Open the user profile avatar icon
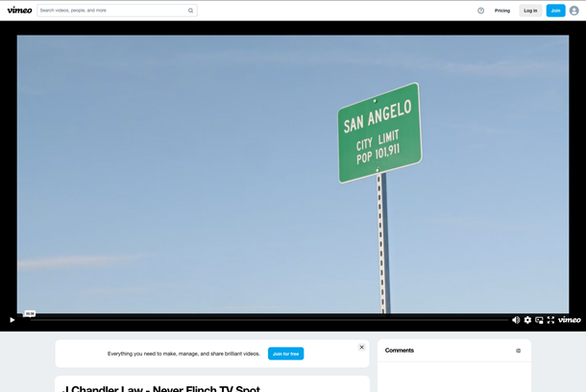The image size is (586, 392). [574, 11]
